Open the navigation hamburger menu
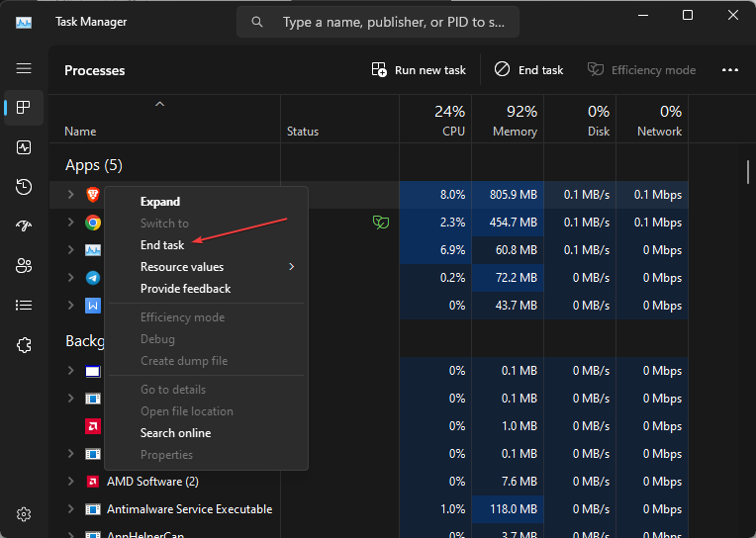 click(24, 69)
